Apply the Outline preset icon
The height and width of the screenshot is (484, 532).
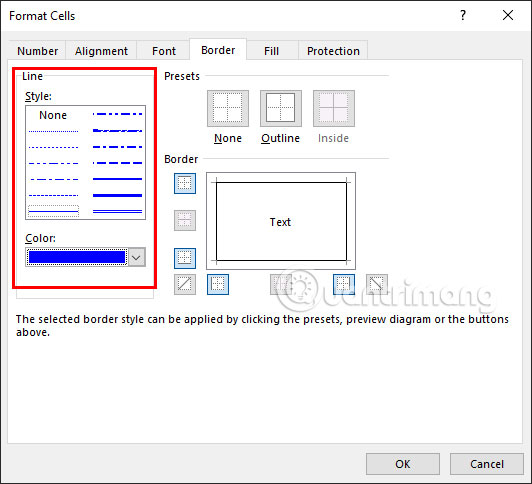281,109
